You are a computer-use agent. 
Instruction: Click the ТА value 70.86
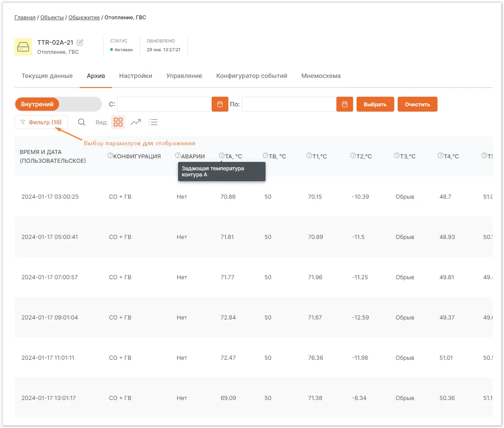(x=228, y=197)
